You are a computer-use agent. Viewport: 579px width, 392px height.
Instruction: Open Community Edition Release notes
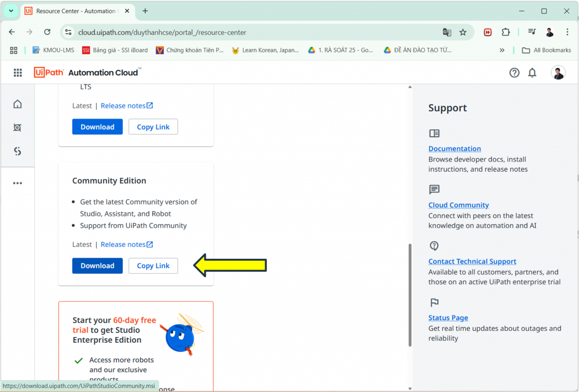[127, 245]
